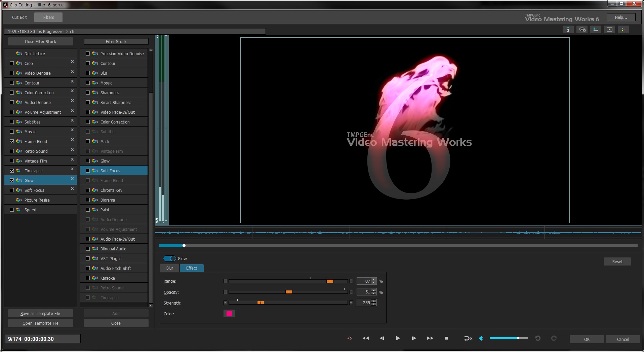Screen dimensions: 644x352
Task: Click the layout panel download-arrow icon
Action: click(596, 30)
